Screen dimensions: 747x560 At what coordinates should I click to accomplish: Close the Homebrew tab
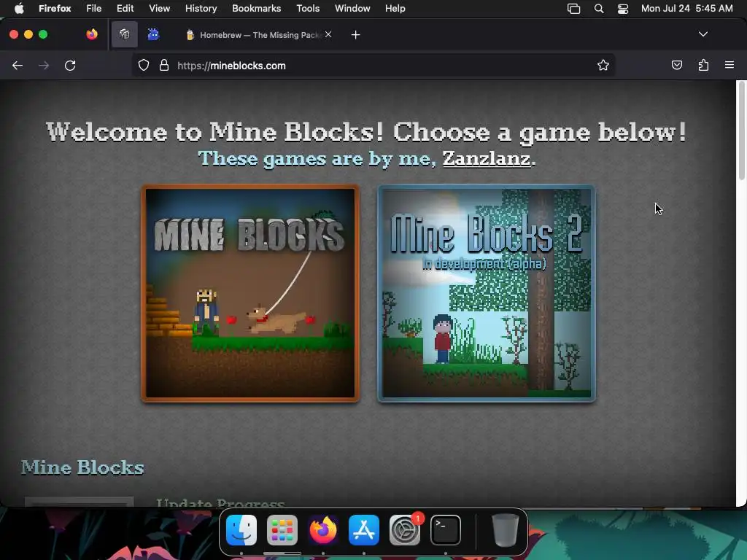[x=328, y=34]
